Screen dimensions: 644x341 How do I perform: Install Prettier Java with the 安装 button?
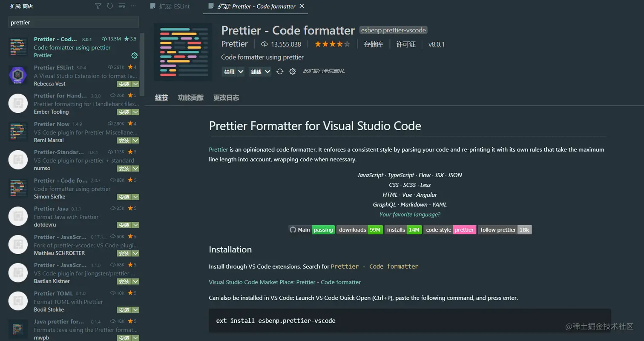pyautogui.click(x=124, y=225)
